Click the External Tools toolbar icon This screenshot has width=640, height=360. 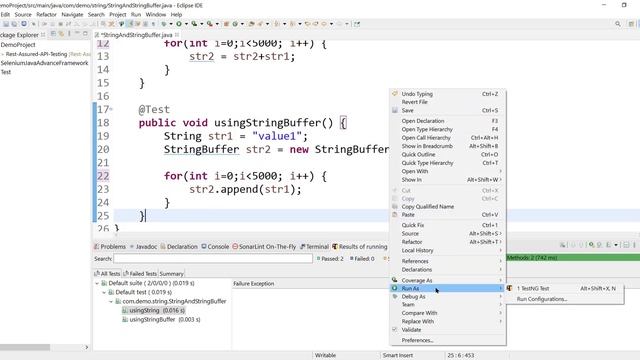[209, 24]
